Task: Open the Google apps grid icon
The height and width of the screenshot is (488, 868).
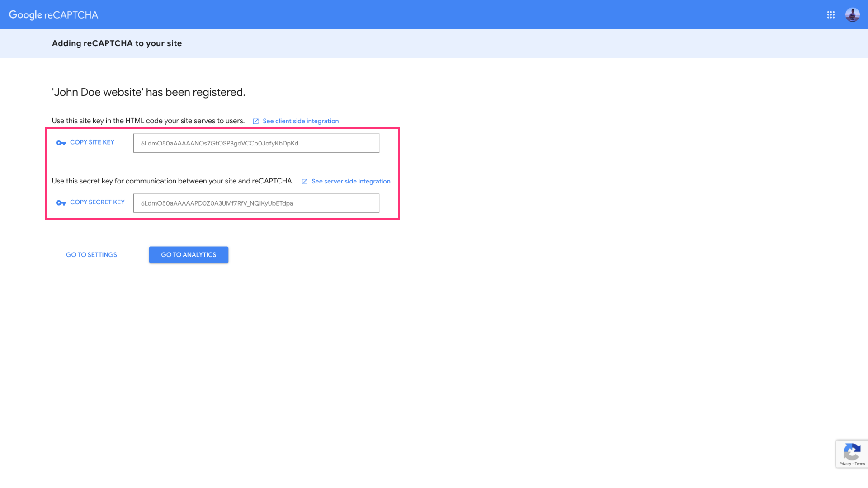Action: coord(830,15)
